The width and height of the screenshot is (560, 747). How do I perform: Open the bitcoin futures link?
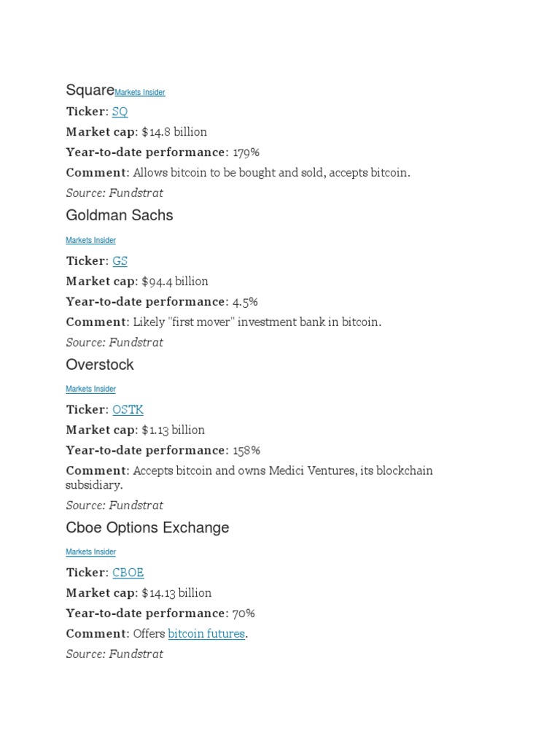[206, 634]
